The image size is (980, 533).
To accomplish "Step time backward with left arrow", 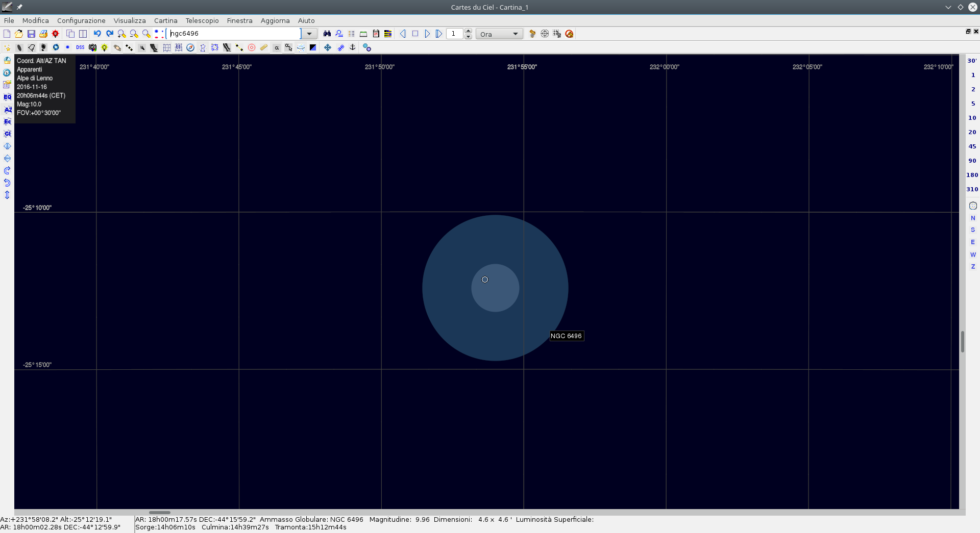I will coord(403,34).
